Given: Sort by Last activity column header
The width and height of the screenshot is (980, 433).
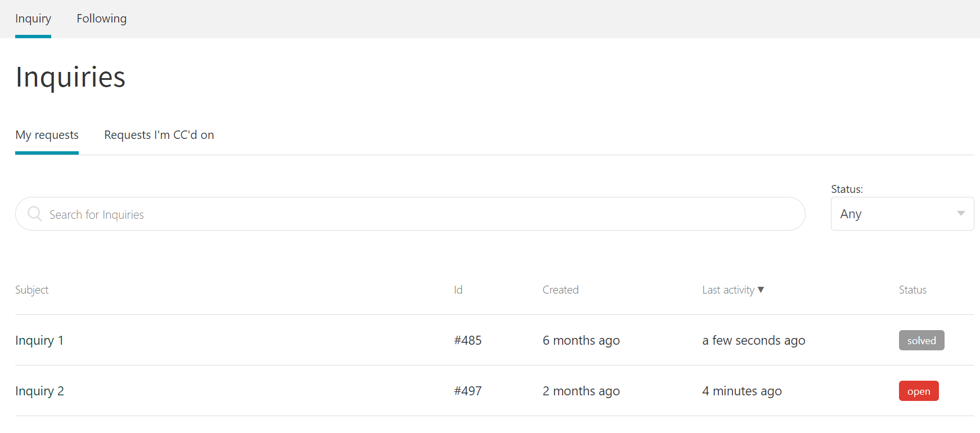Looking at the screenshot, I should 728,290.
